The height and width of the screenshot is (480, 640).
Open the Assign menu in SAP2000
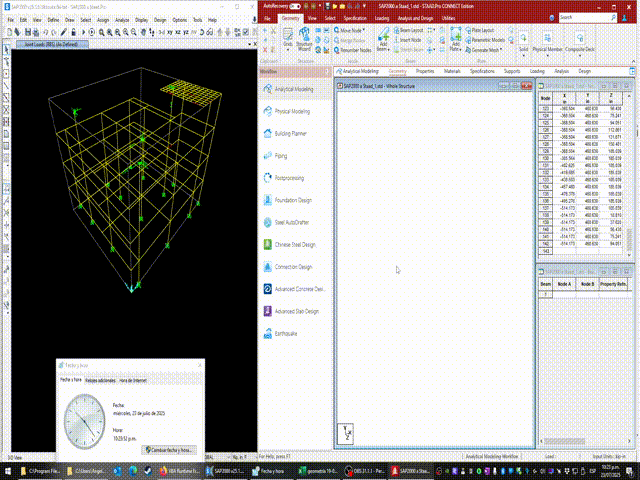pos(103,20)
